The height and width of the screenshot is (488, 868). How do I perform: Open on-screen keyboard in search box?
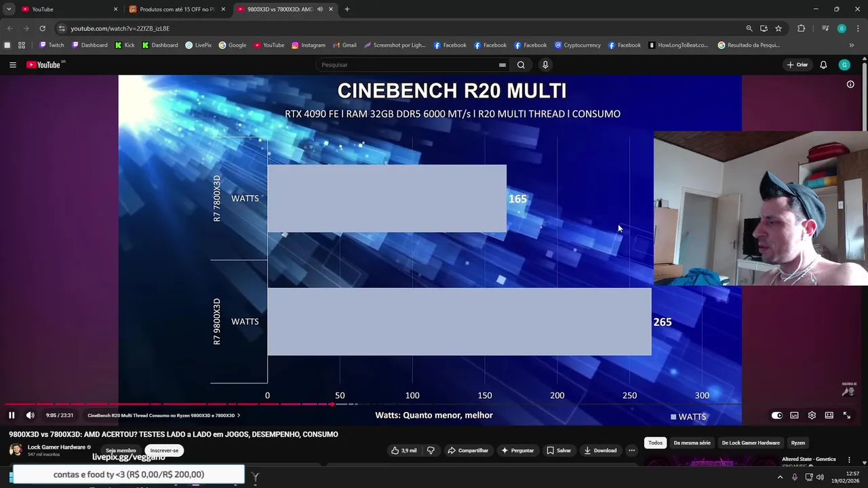pos(502,65)
